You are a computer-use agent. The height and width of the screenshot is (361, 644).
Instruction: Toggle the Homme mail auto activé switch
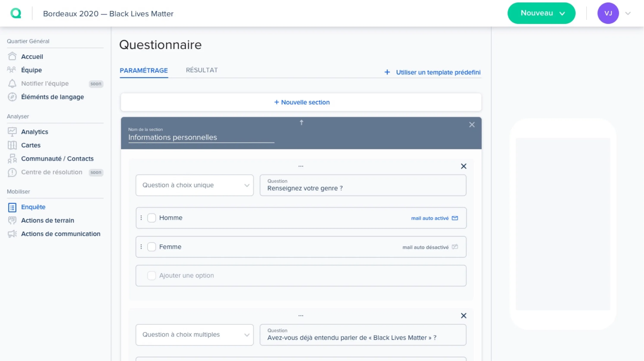click(x=455, y=218)
